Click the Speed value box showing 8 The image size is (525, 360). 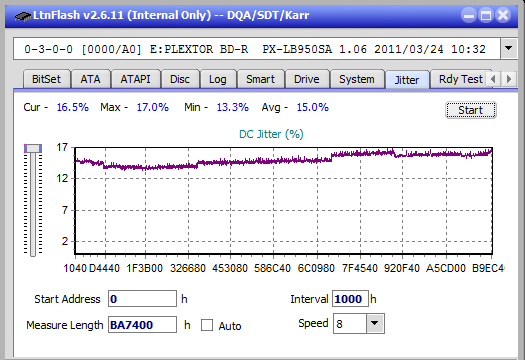point(350,323)
